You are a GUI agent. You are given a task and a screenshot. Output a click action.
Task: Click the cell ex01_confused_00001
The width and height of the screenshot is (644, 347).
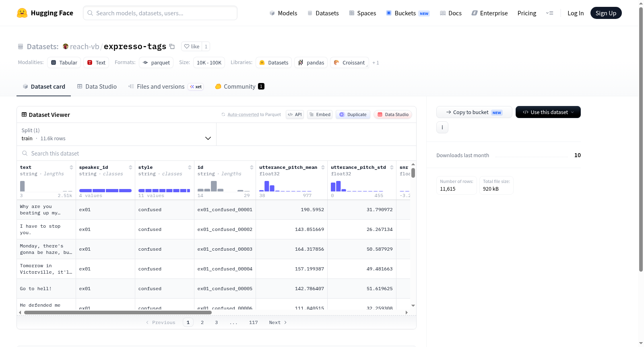[225, 210]
